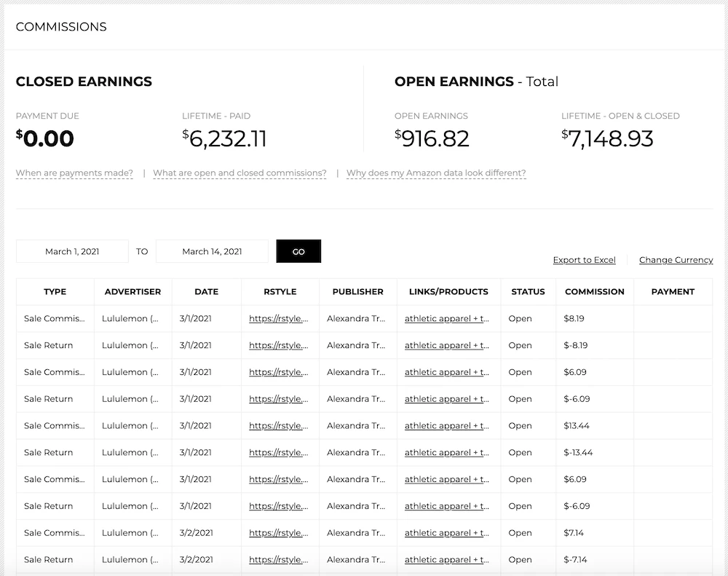Click the 3/2/2021 date in the $-7.14 row
728x576 pixels.
(x=196, y=560)
